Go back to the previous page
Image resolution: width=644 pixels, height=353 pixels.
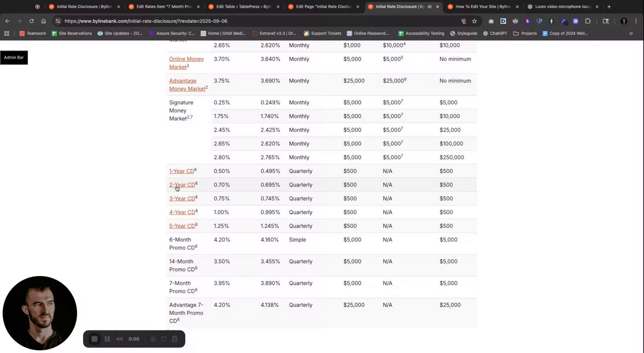tap(7, 21)
